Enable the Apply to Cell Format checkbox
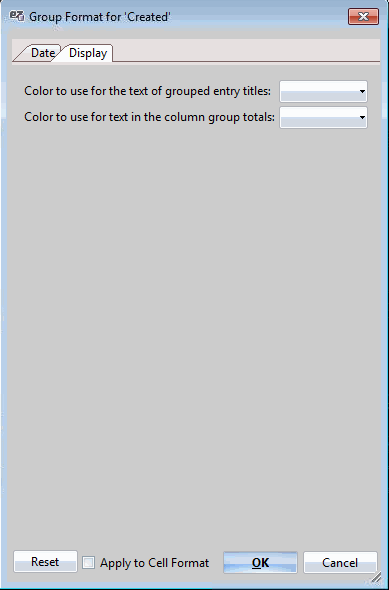 [x=88, y=563]
